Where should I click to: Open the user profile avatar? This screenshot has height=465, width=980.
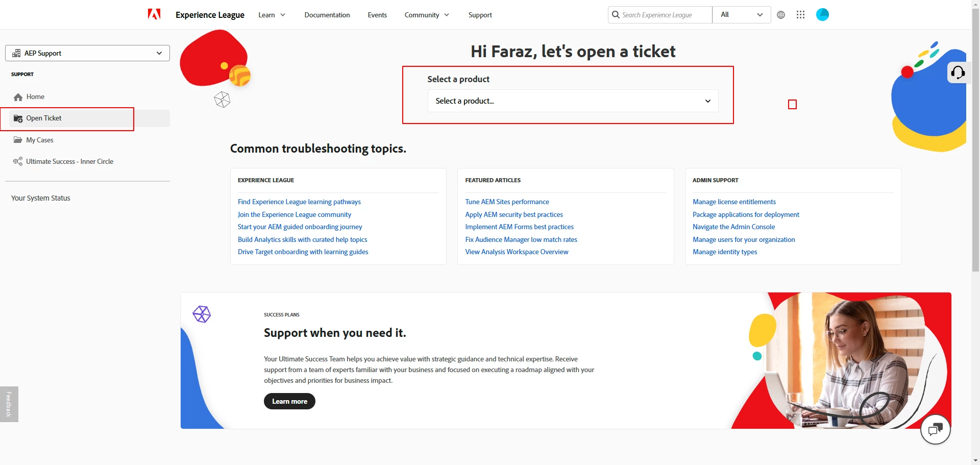[822, 15]
